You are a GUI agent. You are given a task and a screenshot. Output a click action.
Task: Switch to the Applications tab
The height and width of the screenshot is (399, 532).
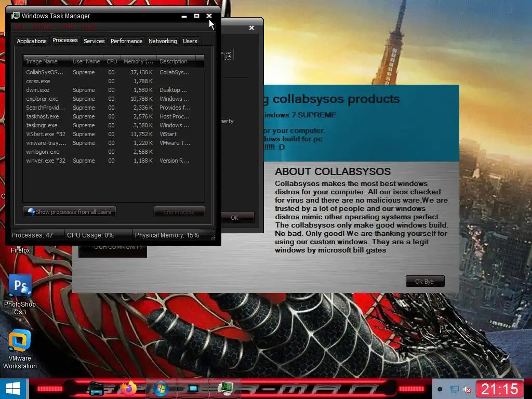pos(32,41)
